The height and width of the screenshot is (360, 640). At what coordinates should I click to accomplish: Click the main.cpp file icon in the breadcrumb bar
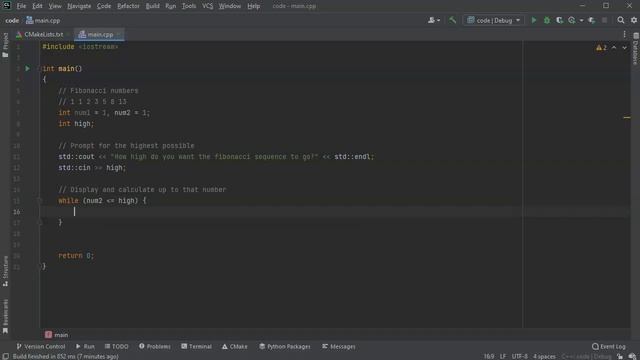(x=29, y=20)
